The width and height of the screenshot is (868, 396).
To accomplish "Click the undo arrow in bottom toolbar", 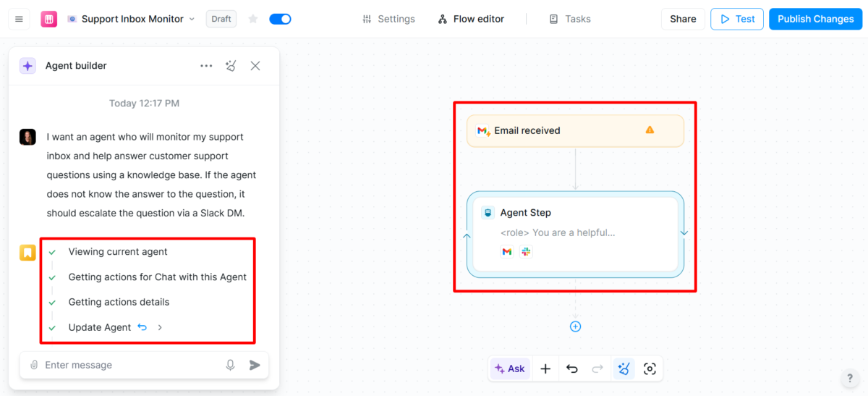I will coord(572,368).
